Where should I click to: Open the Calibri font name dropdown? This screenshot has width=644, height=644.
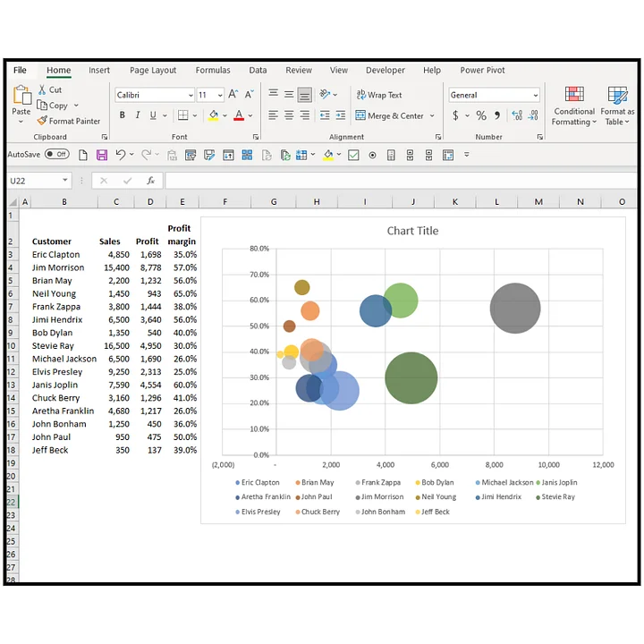[x=191, y=96]
